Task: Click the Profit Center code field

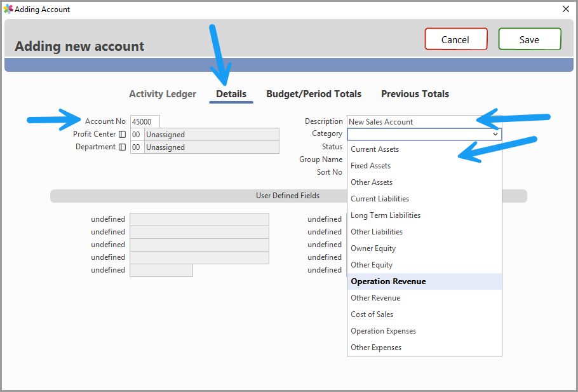Action: click(x=137, y=135)
